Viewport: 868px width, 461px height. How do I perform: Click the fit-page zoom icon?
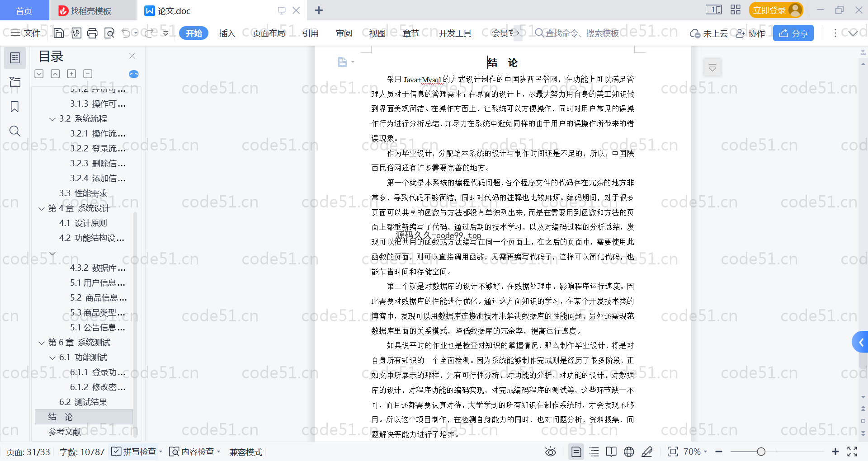(x=673, y=452)
